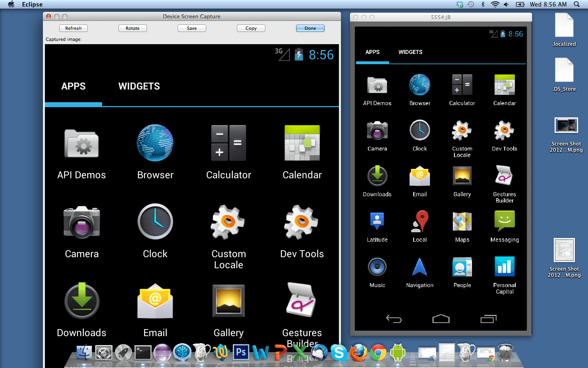This screenshot has height=368, width=588.
Task: Save the captured screen image
Action: click(x=192, y=28)
